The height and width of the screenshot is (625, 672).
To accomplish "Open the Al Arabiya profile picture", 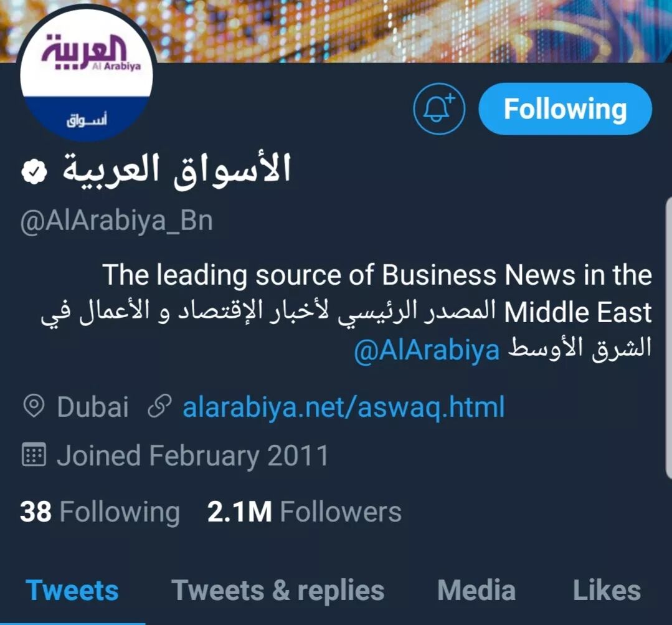I will point(87,74).
